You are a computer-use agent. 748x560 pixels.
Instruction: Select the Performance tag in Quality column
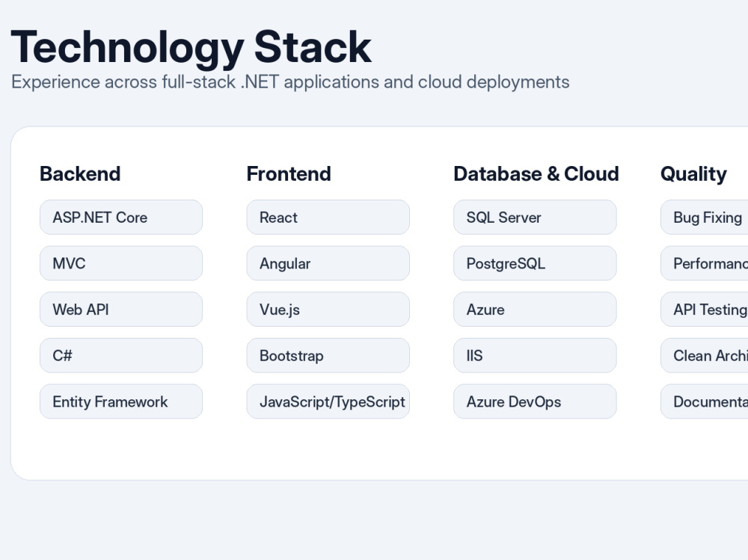[x=705, y=263]
